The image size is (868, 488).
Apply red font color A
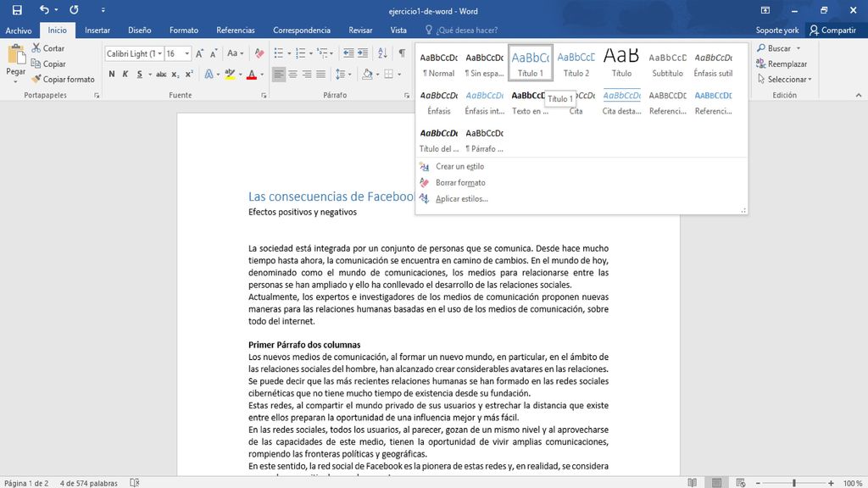click(x=252, y=75)
